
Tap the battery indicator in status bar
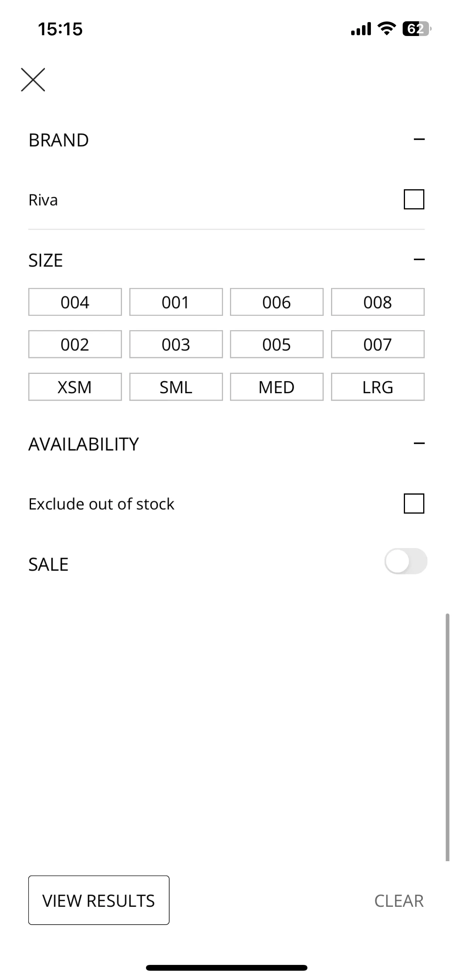pyautogui.click(x=417, y=29)
